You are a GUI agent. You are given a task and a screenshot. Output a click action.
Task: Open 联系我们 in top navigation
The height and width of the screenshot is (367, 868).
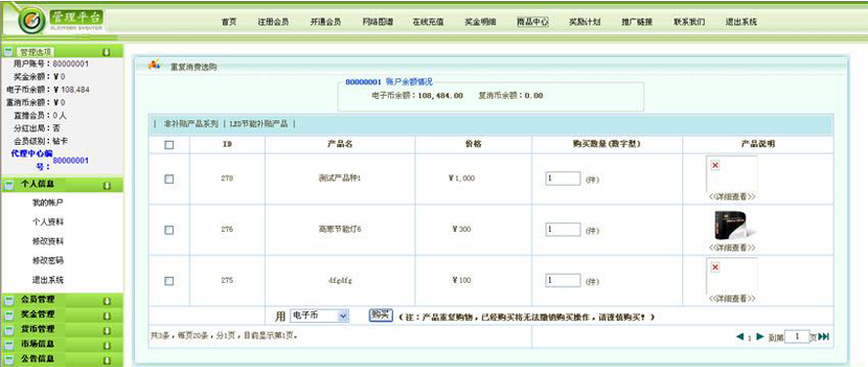coord(689,23)
